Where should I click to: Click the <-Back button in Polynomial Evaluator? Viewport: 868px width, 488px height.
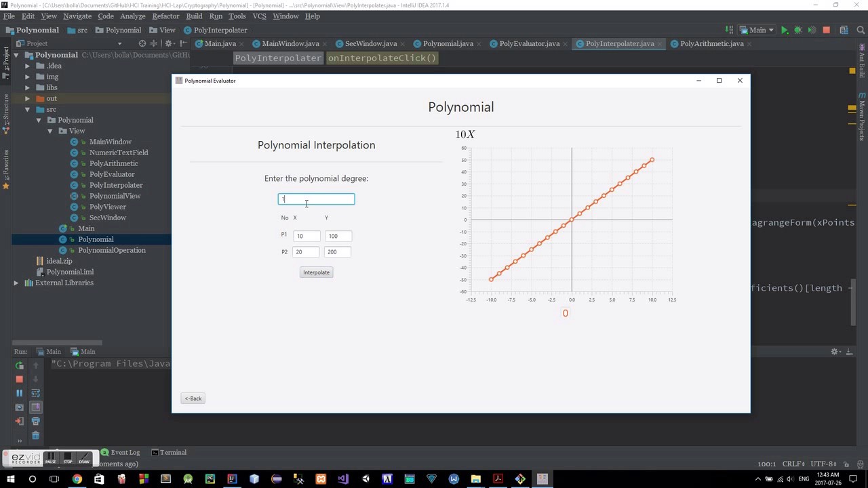(193, 399)
